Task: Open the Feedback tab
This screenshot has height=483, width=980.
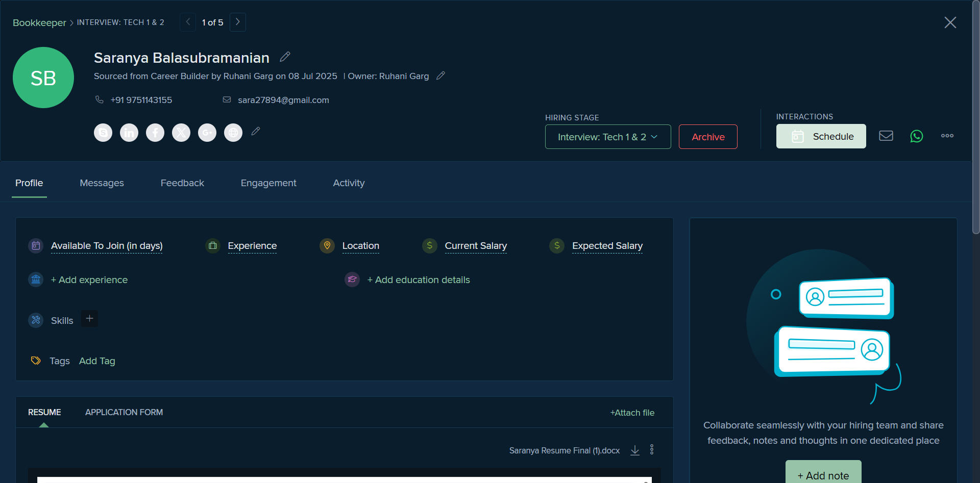Action: pos(182,183)
